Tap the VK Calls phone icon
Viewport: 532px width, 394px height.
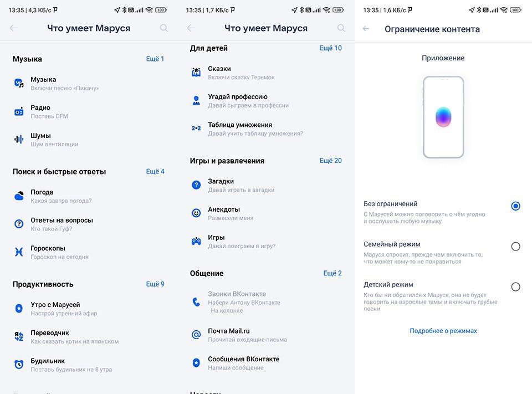(x=196, y=302)
